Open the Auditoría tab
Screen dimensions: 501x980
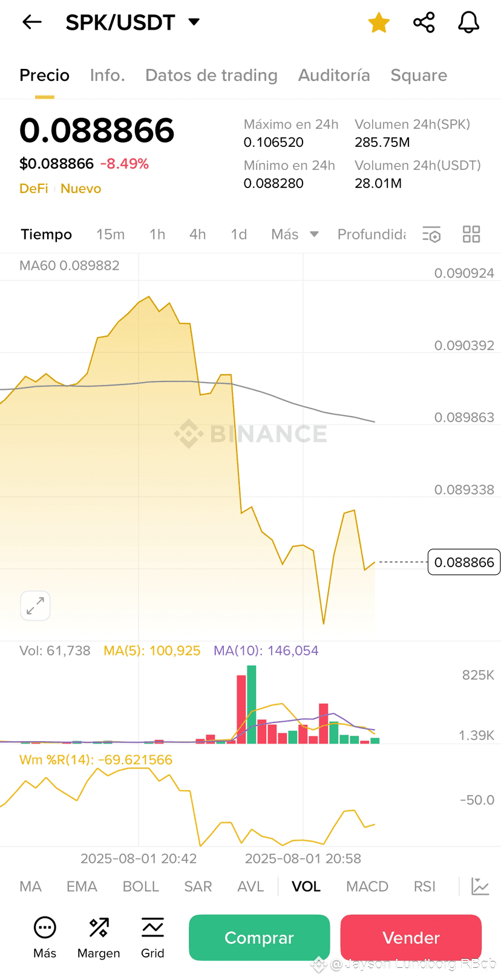(334, 75)
